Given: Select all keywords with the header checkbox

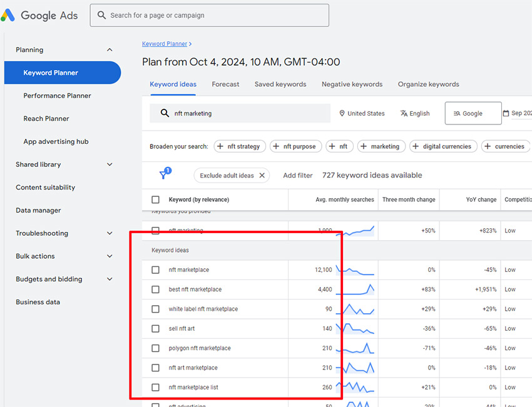Looking at the screenshot, I should click(x=155, y=199).
